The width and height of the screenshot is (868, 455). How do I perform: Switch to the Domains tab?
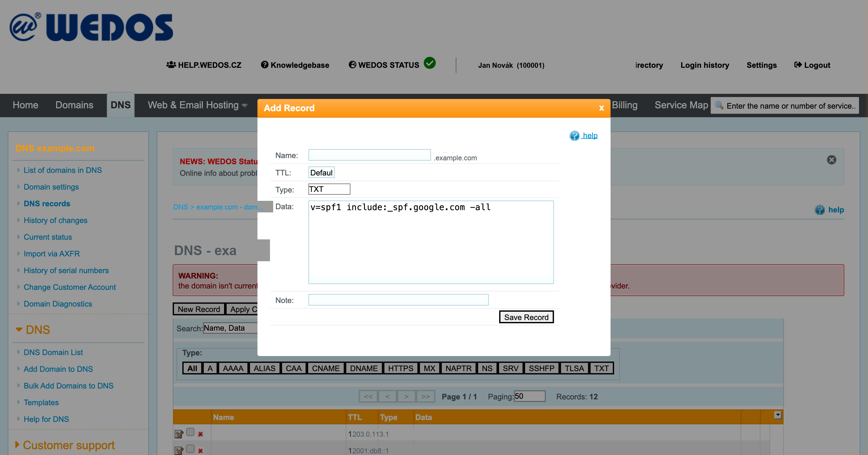pyautogui.click(x=74, y=105)
